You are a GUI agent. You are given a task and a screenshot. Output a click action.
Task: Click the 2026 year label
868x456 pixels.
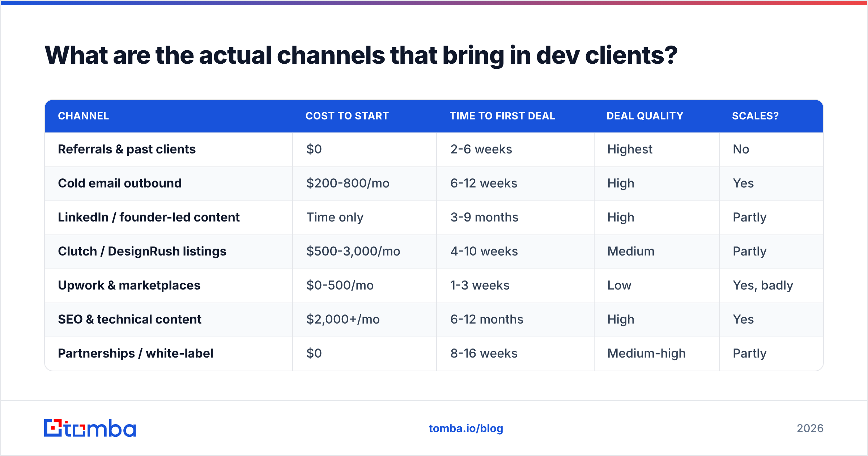coord(810,428)
